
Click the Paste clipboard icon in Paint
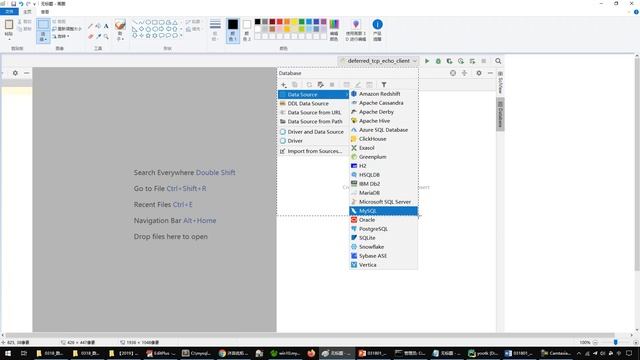(9, 25)
